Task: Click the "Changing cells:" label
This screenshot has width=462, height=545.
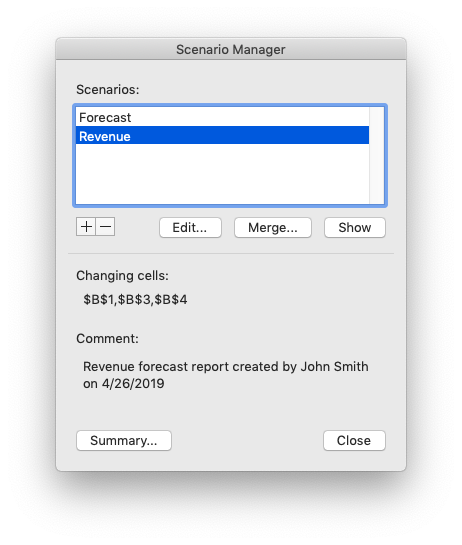Action: tap(122, 276)
